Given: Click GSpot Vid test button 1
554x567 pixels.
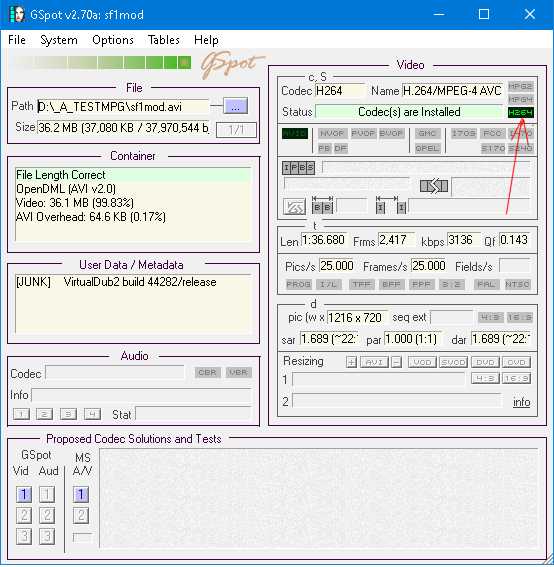Looking at the screenshot, I should pos(24,494).
